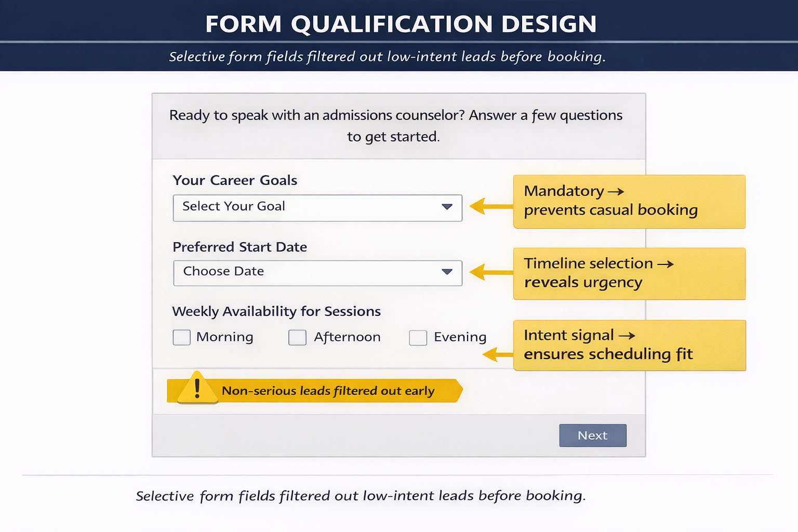
Task: Tick the Afternoon availability checkbox
Action: tap(297, 337)
